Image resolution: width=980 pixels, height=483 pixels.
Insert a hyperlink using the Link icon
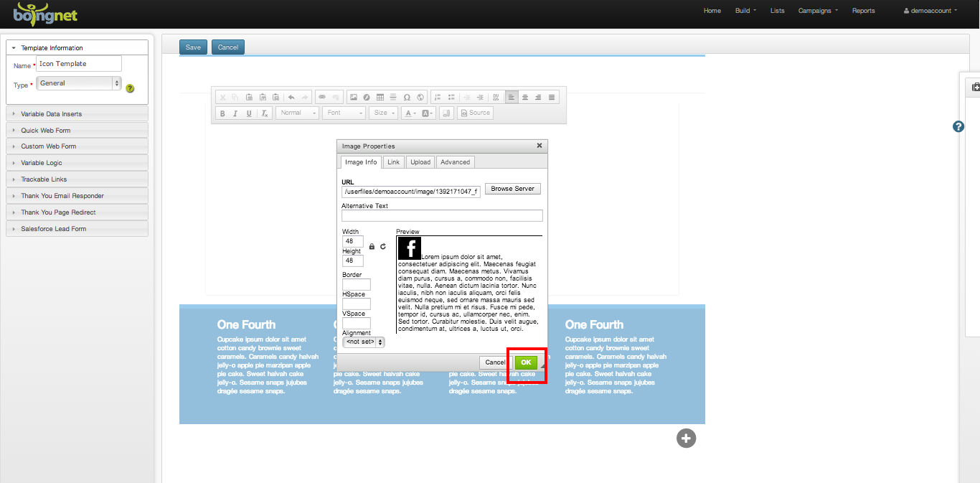pos(322,97)
